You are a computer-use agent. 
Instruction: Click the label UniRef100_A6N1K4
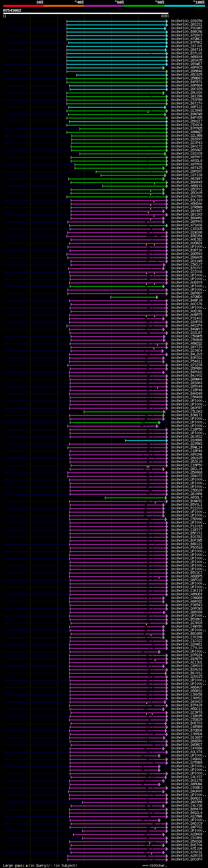tap(187, 57)
